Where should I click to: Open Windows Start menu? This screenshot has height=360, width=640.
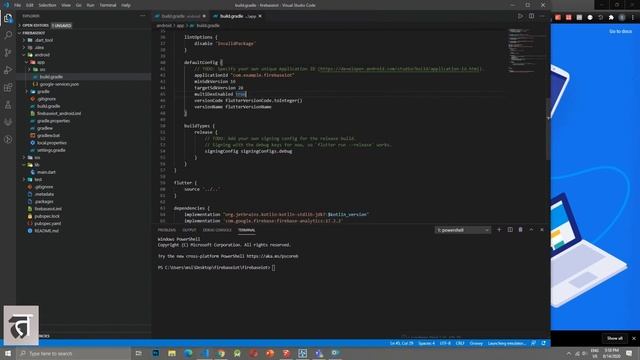8,353
